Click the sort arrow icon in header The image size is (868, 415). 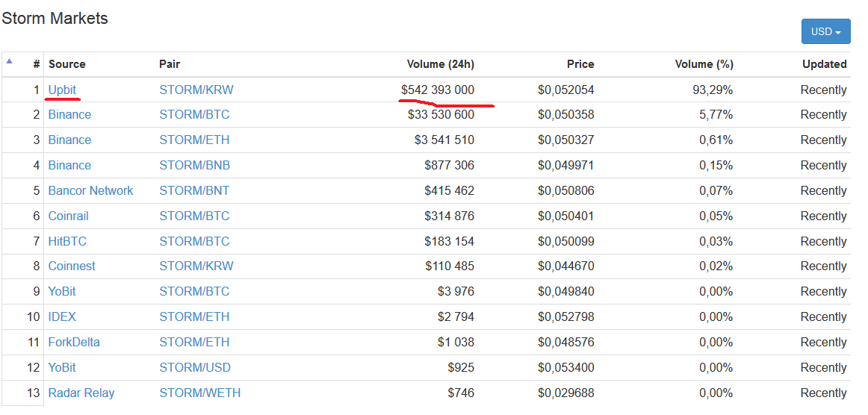pos(10,61)
